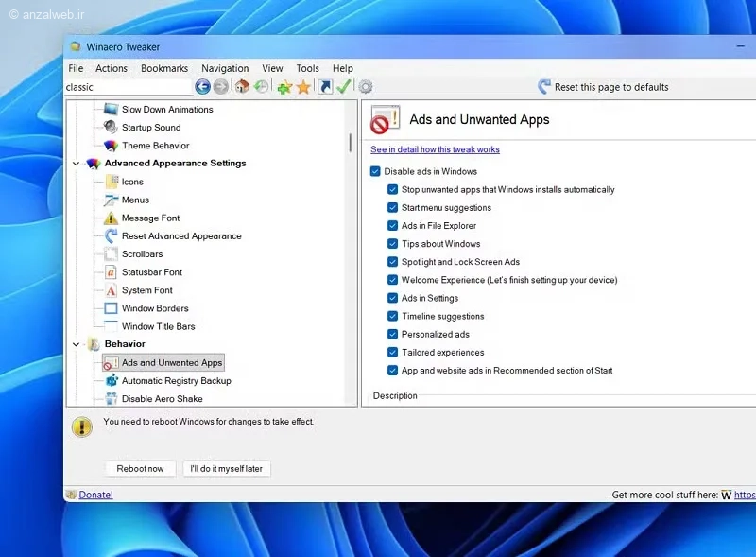This screenshot has width=756, height=557.
Task: Click the Icons tree item icon
Action: pyautogui.click(x=112, y=182)
